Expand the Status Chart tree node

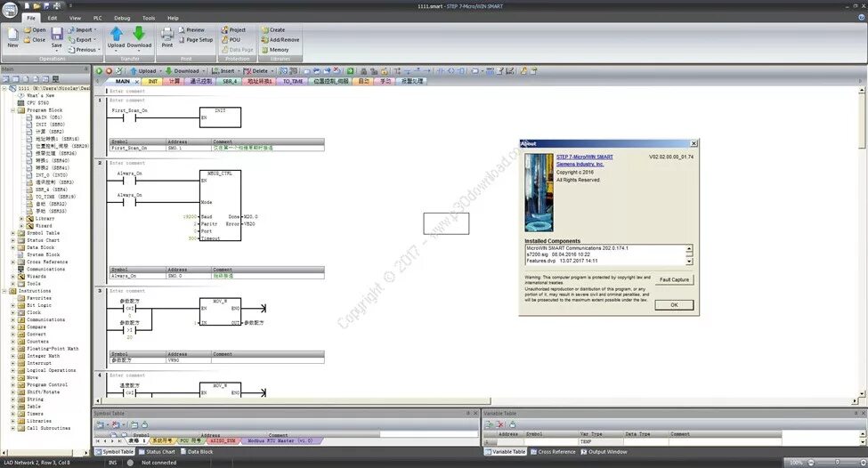[x=12, y=240]
